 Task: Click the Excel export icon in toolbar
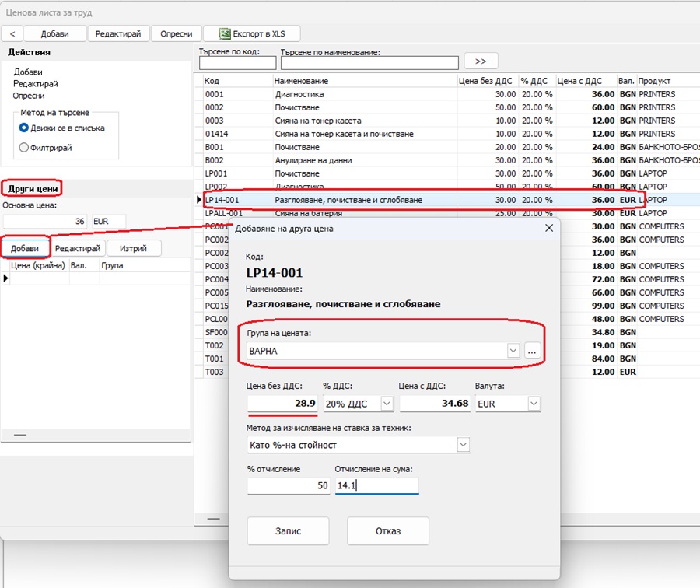[x=225, y=34]
